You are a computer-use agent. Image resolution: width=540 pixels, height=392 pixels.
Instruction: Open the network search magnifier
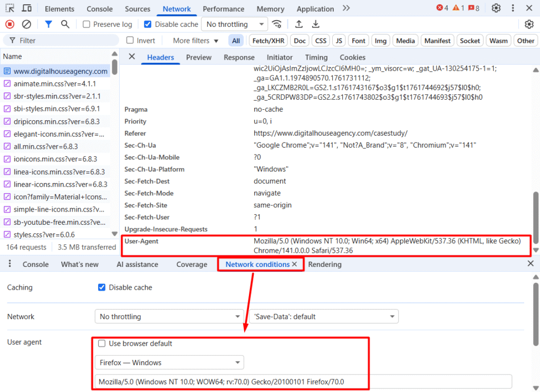click(65, 24)
